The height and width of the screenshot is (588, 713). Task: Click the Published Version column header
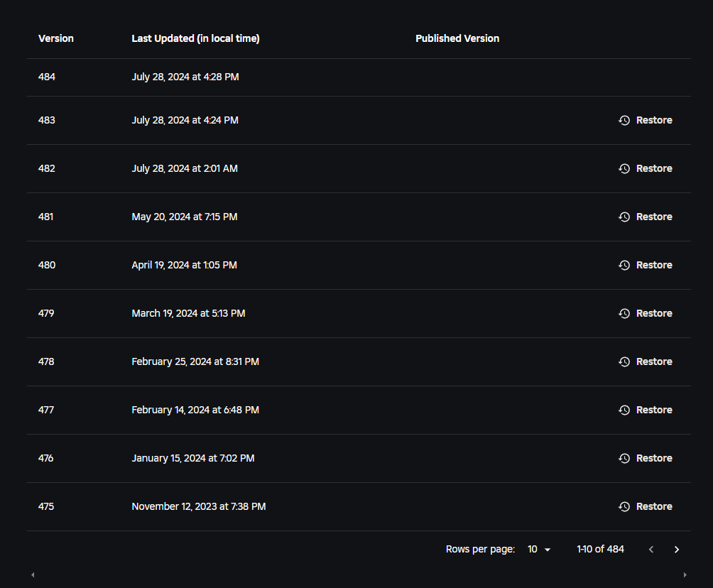[x=457, y=38]
